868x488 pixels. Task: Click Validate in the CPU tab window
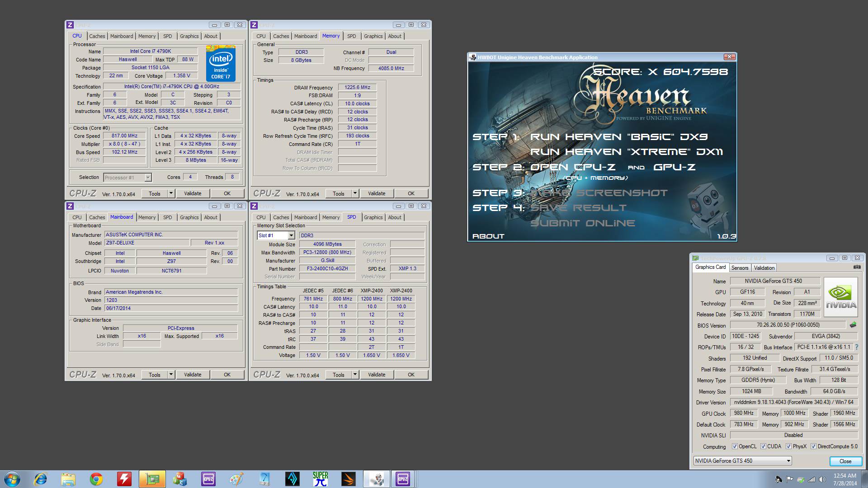(x=193, y=193)
